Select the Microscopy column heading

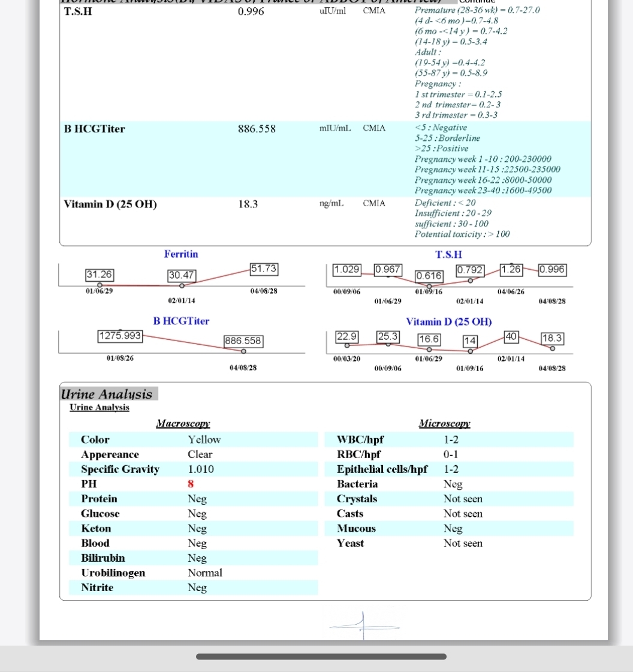(x=444, y=424)
